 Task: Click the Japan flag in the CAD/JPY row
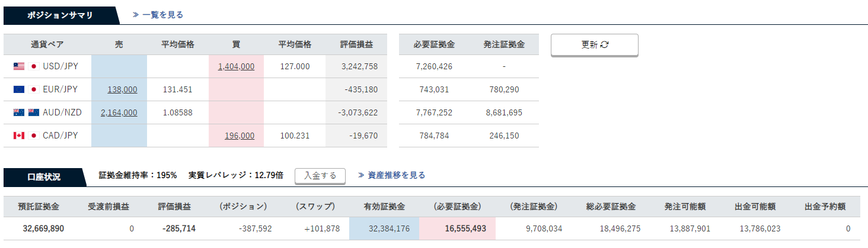pos(33,136)
